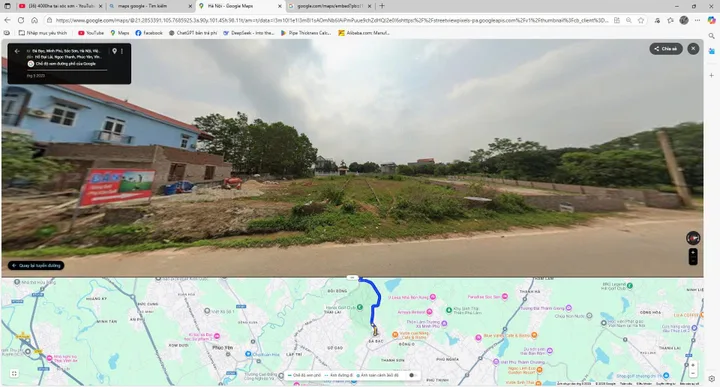This screenshot has width=720, height=387.
Task: Add this page to favorites
Action: (x=641, y=20)
